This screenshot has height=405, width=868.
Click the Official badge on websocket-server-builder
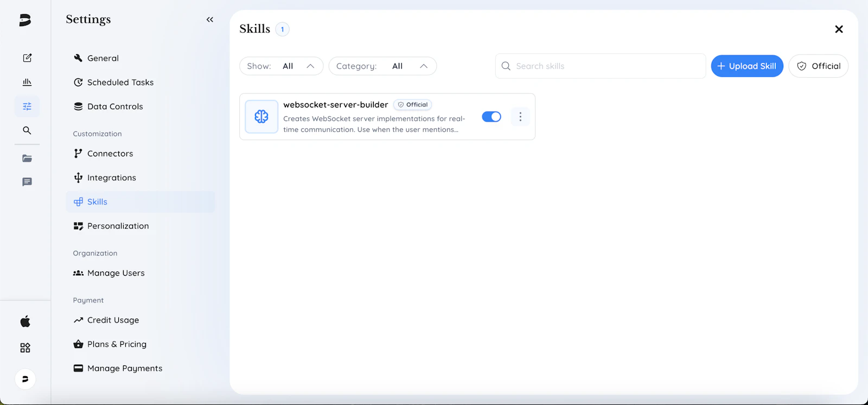413,105
